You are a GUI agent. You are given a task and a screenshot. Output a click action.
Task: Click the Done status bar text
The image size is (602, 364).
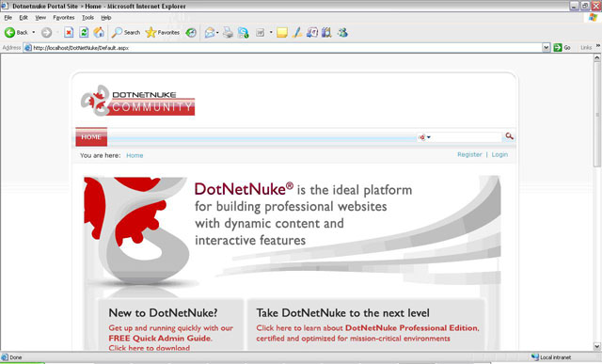coord(16,357)
